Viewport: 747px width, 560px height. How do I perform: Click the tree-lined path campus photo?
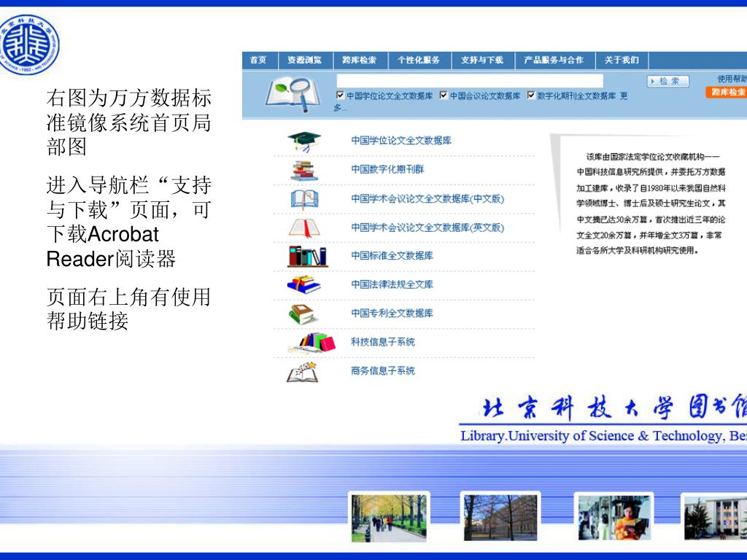pos(390,518)
